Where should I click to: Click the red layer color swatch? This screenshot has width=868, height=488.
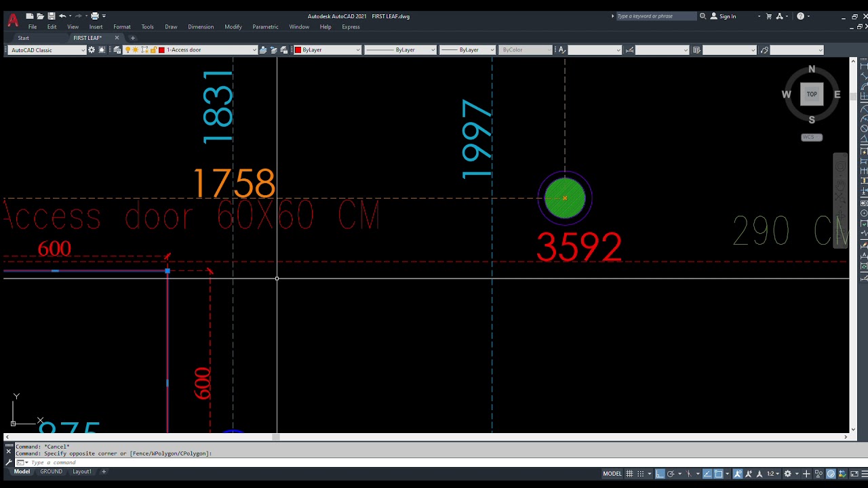[x=161, y=49]
